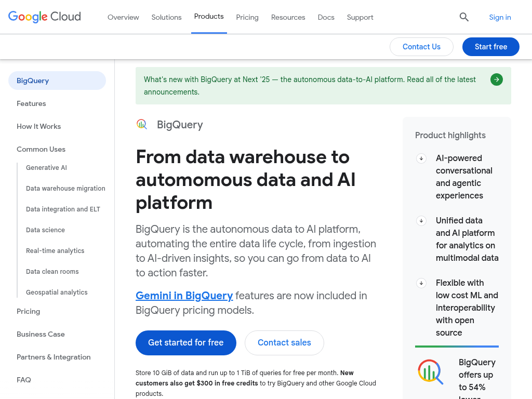Select Data integration and ELT
The width and height of the screenshot is (532, 399).
click(x=63, y=209)
